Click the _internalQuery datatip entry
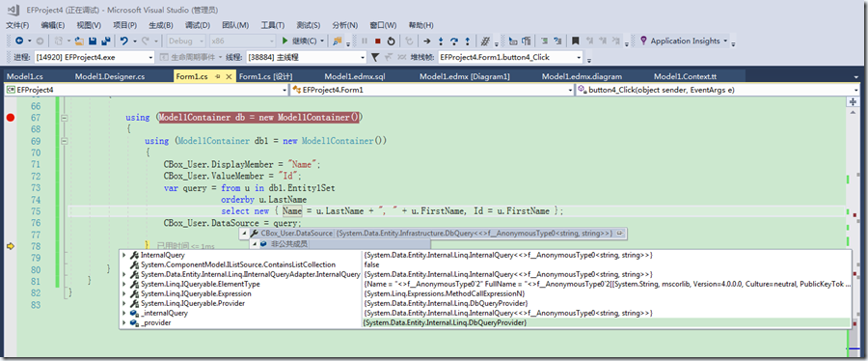This screenshot has height=361, width=868. click(x=164, y=313)
